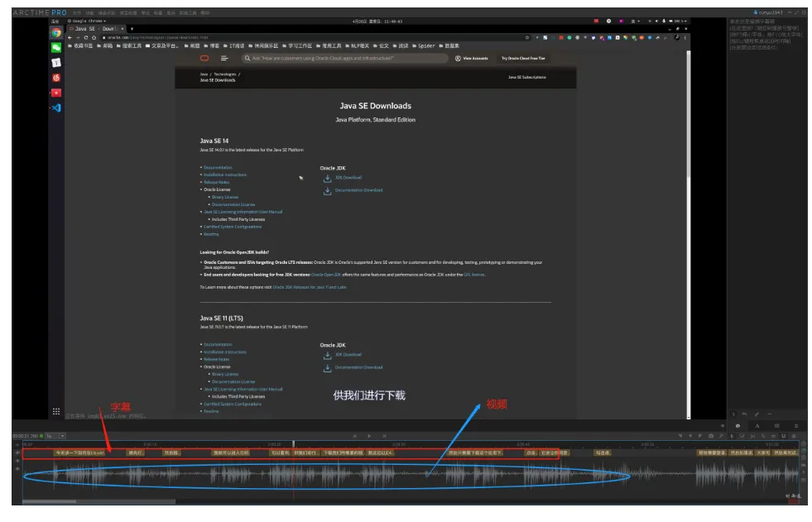The width and height of the screenshot is (812, 522).
Task: Click the first small arrow icon in the timeline toolbar
Action: [x=680, y=436]
